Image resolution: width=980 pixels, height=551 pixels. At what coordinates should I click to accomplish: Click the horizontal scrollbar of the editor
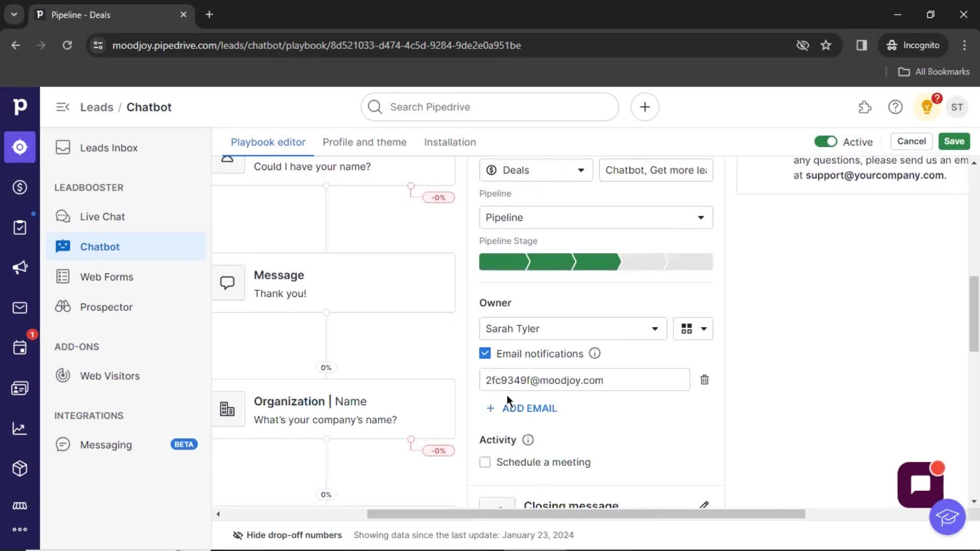coord(586,514)
